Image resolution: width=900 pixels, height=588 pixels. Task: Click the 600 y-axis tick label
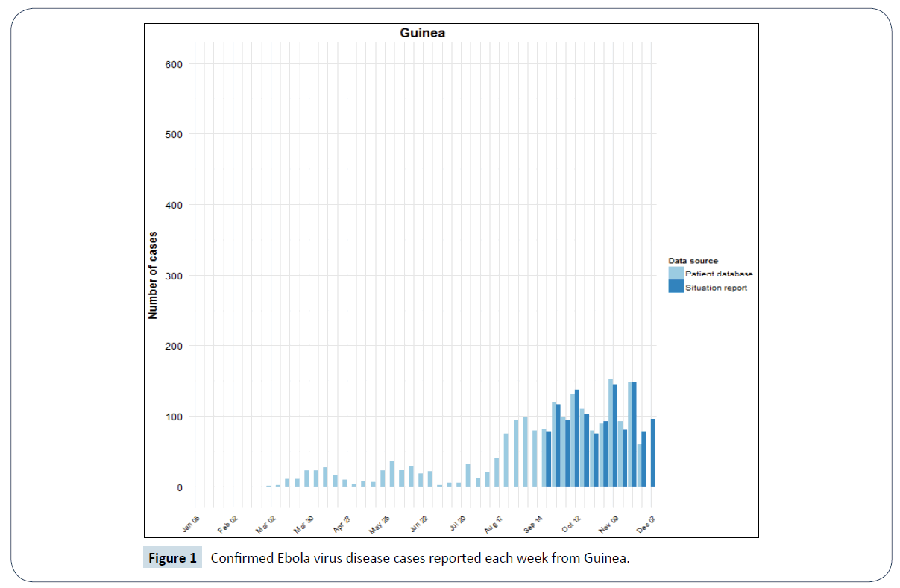[x=174, y=64]
